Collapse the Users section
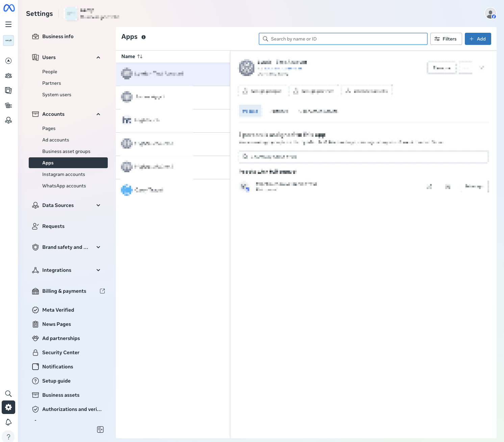Screen dimensions: 504x442 (x=98, y=57)
